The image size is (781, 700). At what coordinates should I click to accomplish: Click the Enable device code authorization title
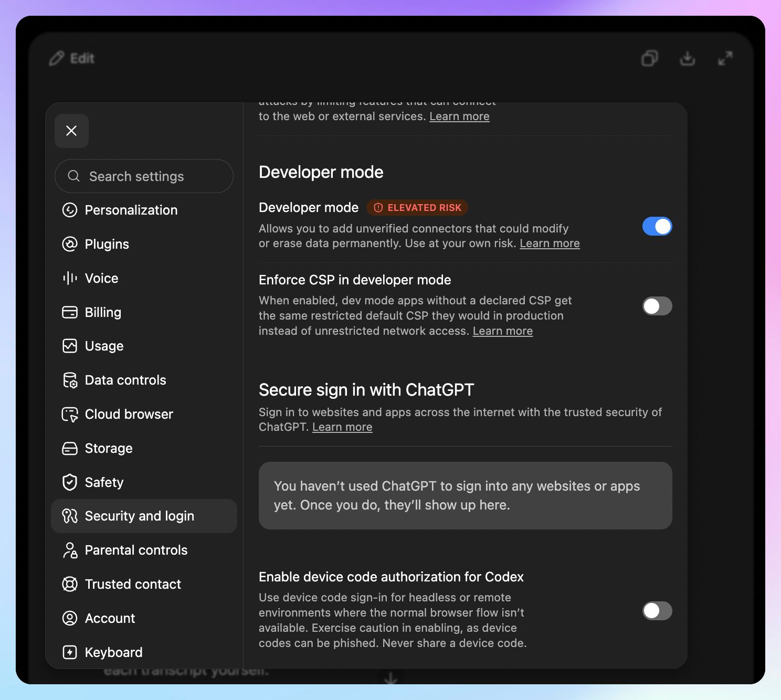point(391,577)
